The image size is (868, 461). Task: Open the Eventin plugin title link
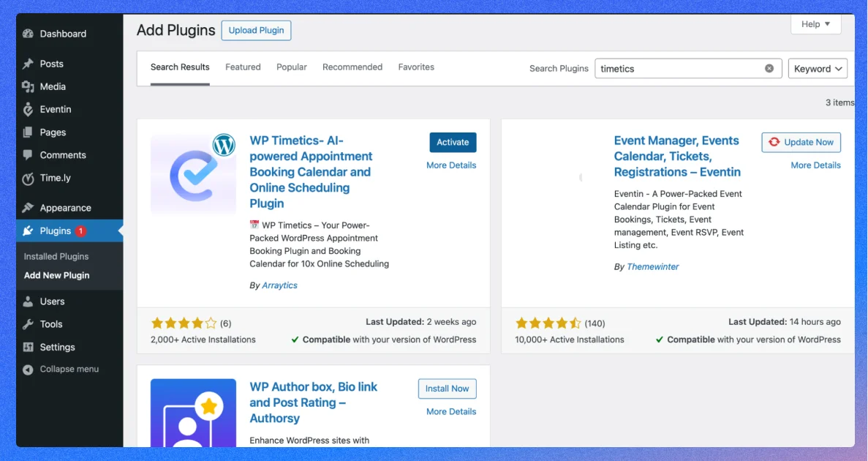(x=677, y=157)
